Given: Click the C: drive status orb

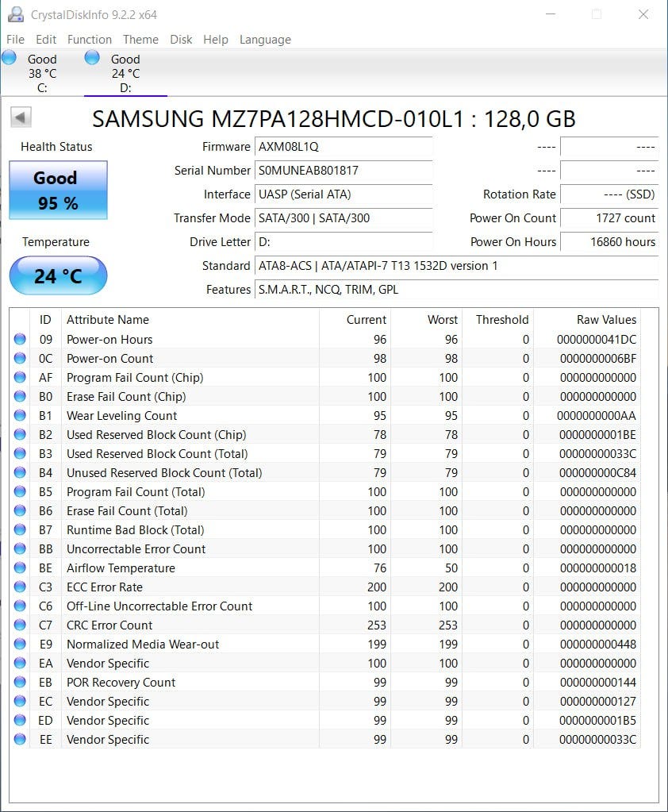Looking at the screenshot, I should [9, 57].
